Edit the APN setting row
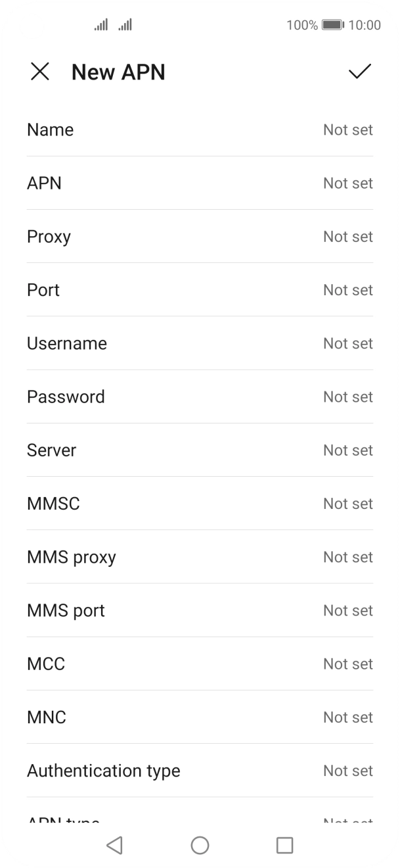The height and width of the screenshot is (868, 400). click(x=200, y=183)
